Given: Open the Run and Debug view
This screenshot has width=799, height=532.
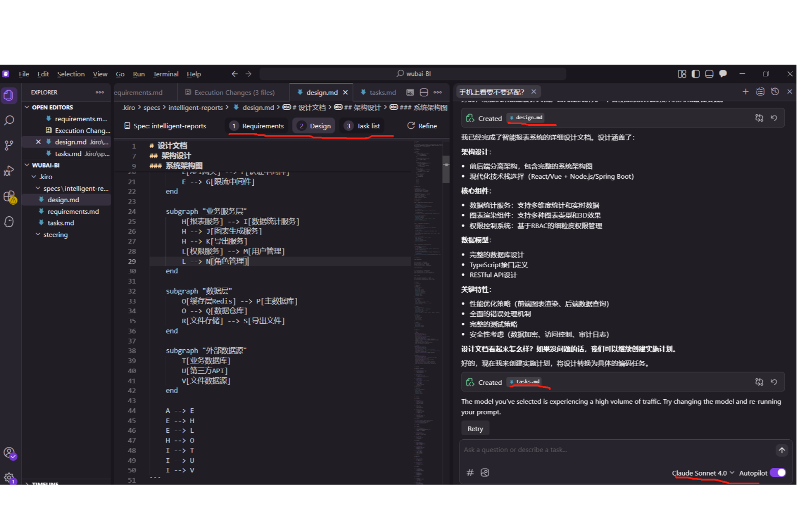Looking at the screenshot, I should coord(9,171).
